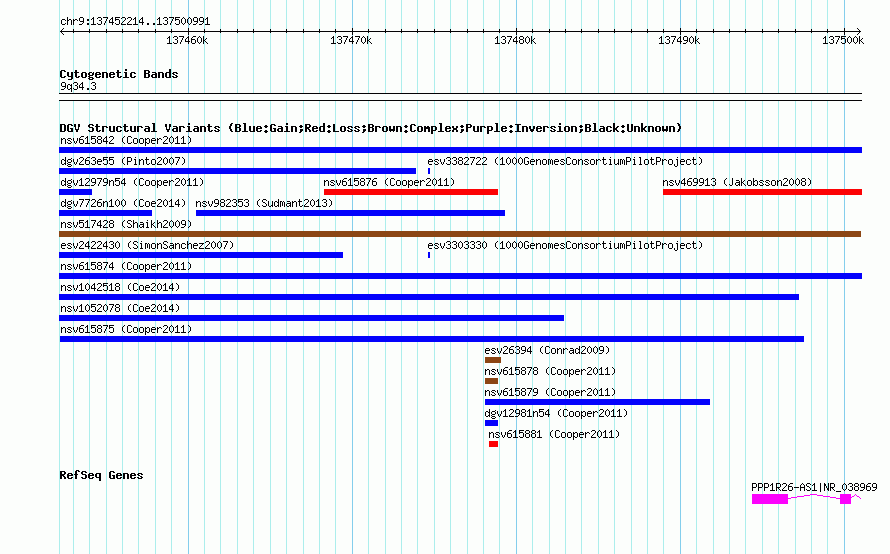This screenshot has width=890, height=554.
Task: Click the nsv517428 (Shaikh2009) label
Action: click(x=126, y=224)
